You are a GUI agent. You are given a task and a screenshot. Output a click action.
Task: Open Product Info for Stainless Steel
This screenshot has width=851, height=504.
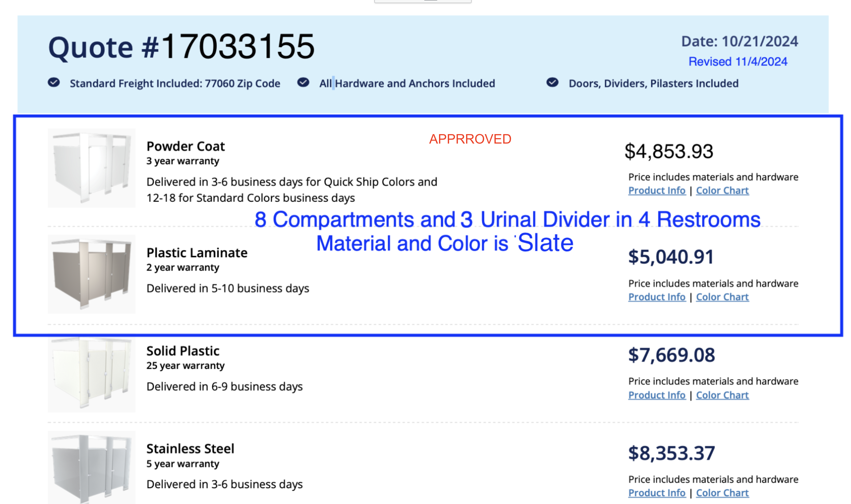pyautogui.click(x=657, y=493)
